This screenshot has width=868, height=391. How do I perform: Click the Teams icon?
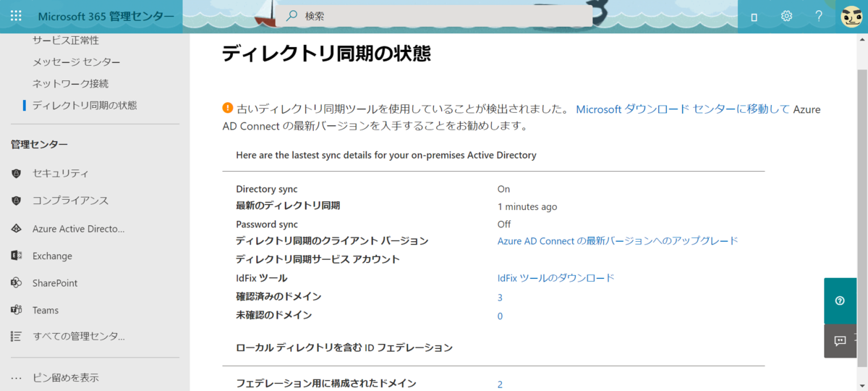click(x=16, y=310)
